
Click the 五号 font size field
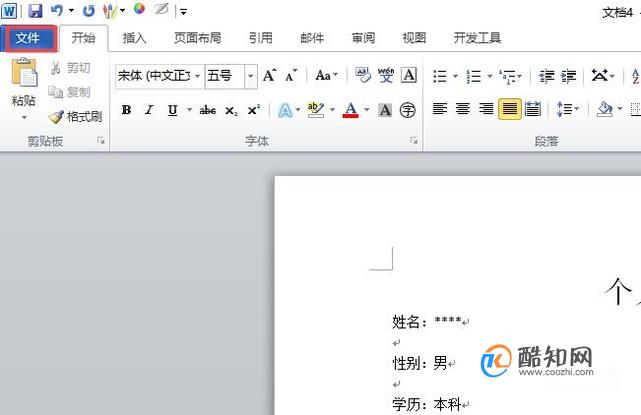click(225, 76)
